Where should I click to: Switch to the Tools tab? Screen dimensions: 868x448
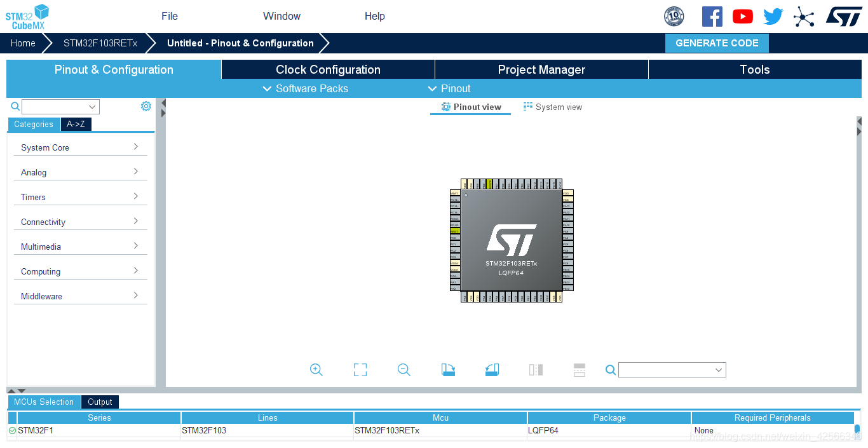pos(755,70)
